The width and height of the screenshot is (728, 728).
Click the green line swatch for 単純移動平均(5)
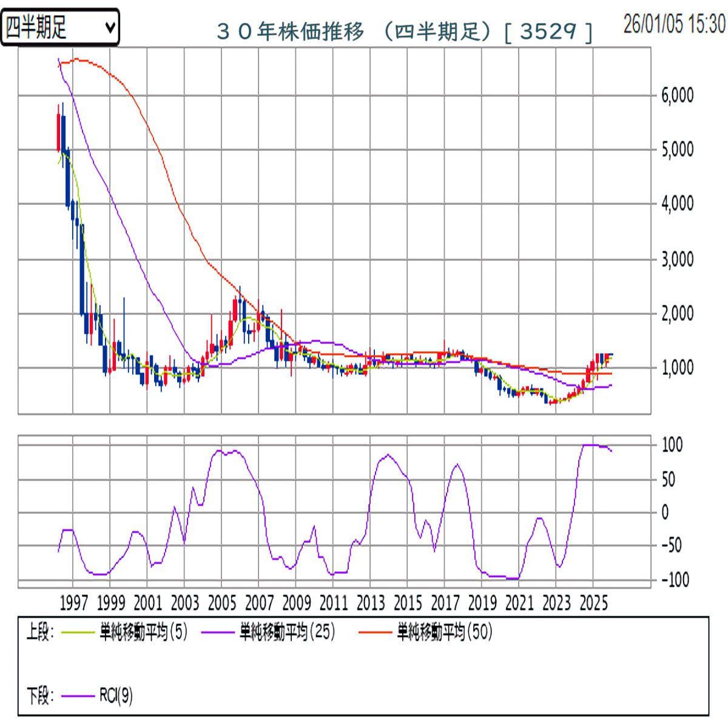79,633
